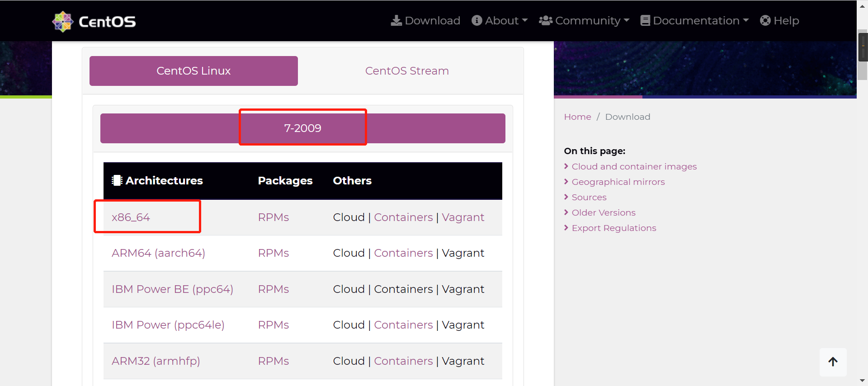
Task: Expand the About dropdown caret
Action: [525, 21]
